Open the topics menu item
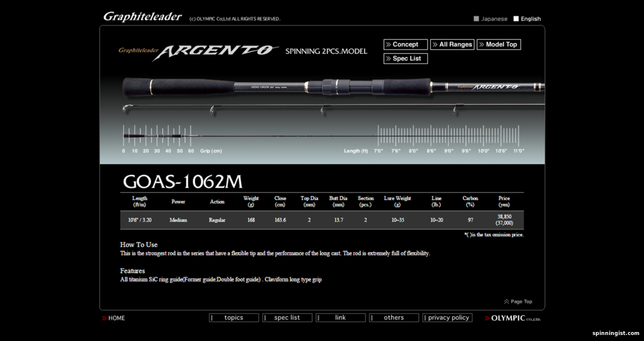The height and width of the screenshot is (341, 644). pos(234,318)
